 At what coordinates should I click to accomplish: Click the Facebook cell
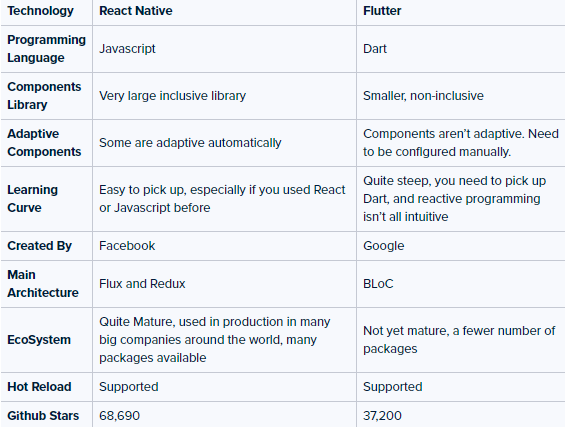127,246
